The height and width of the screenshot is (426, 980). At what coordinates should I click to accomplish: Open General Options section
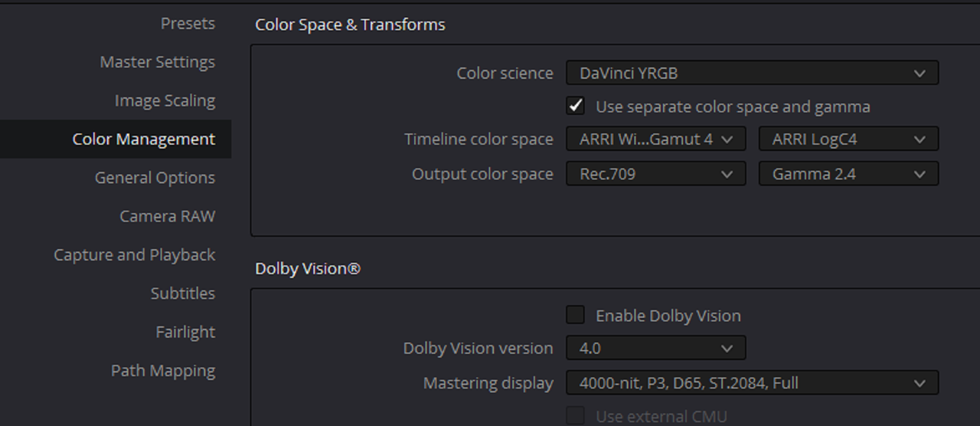pos(155,178)
